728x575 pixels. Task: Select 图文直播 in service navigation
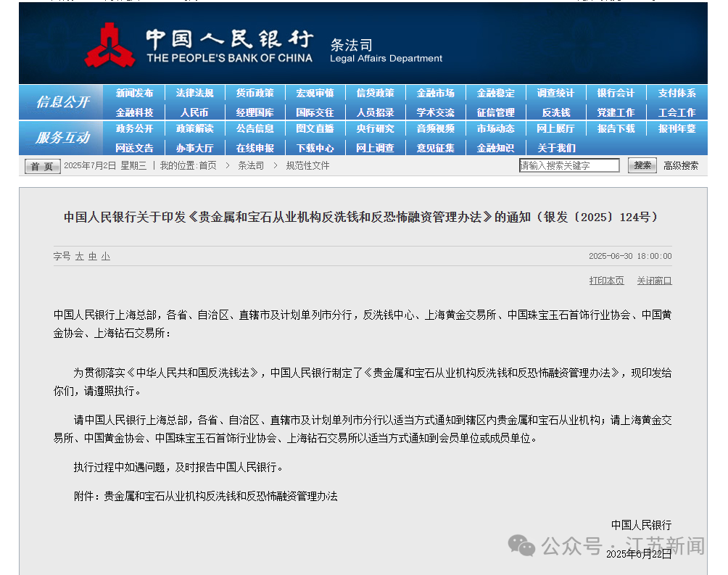click(315, 128)
